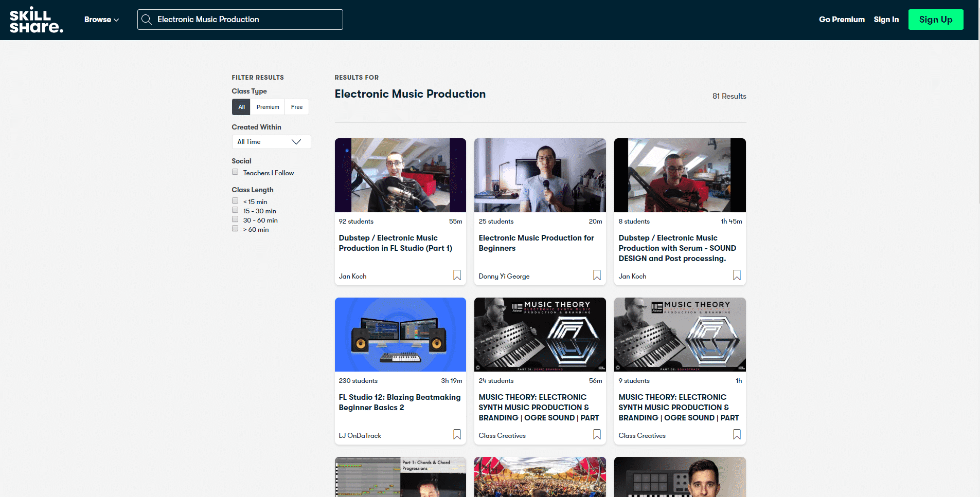Open the festival crowd class thumbnail
The width and height of the screenshot is (980, 497).
point(540,477)
